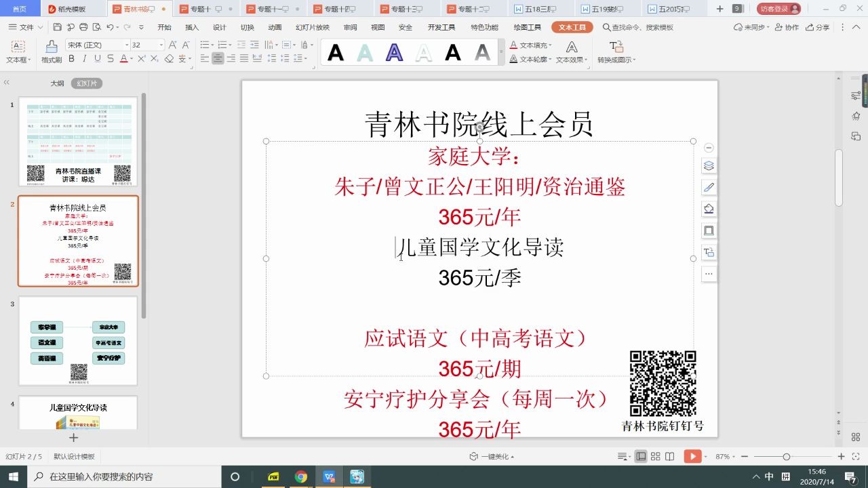Click the 协作 collaborate button

(787, 27)
